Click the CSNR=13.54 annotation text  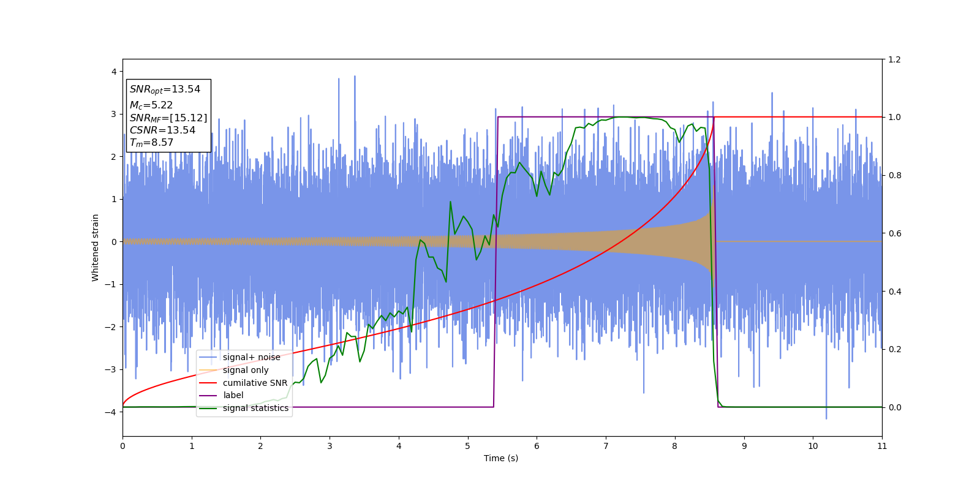click(162, 130)
